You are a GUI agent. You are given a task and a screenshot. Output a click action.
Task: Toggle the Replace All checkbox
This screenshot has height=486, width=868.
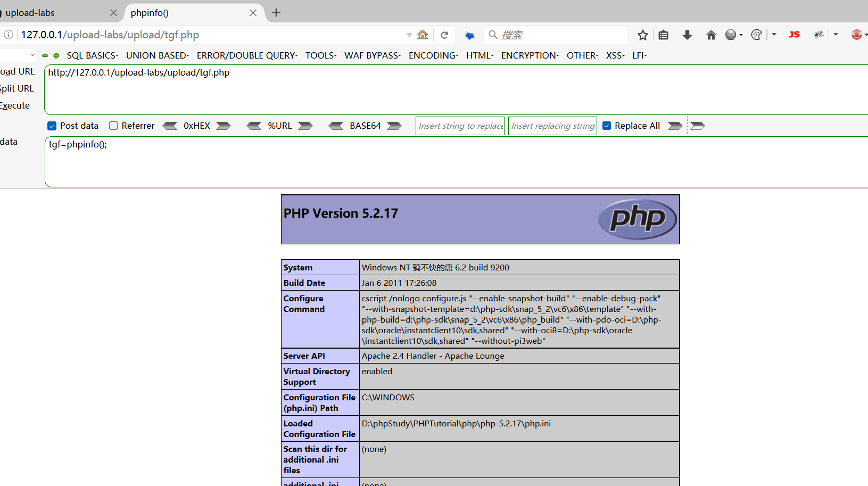pyautogui.click(x=607, y=126)
